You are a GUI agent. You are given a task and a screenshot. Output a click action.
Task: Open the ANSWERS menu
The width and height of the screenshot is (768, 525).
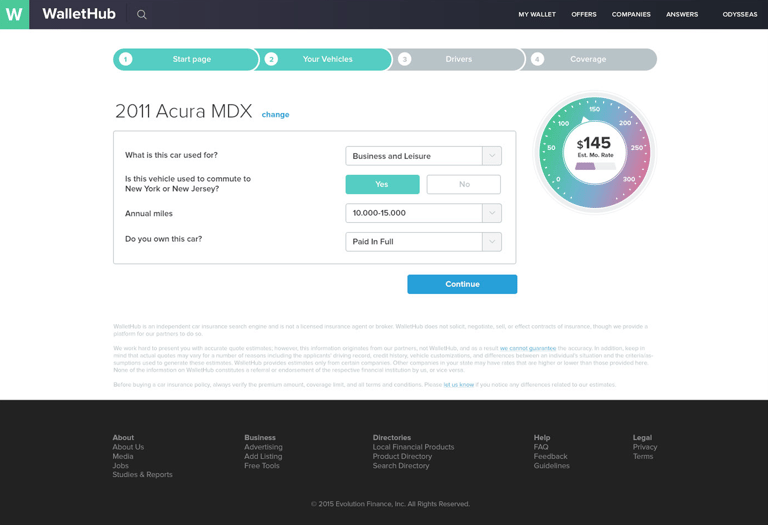[x=682, y=15]
